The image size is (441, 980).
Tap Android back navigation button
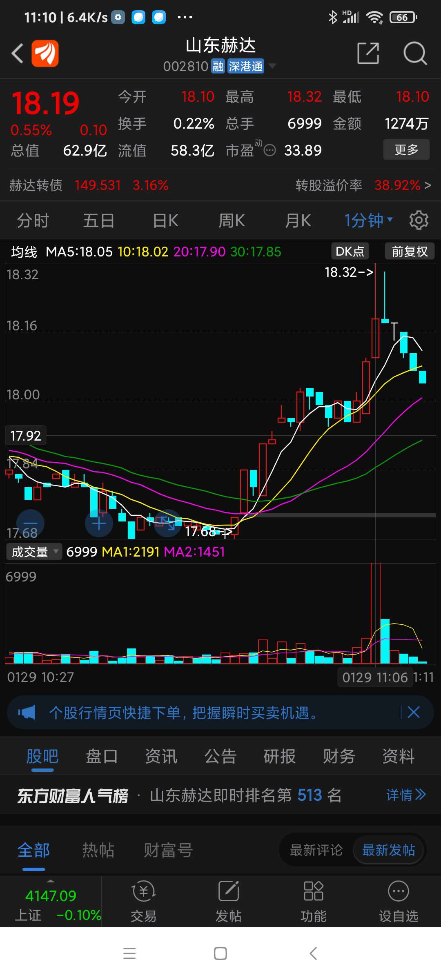(313, 953)
